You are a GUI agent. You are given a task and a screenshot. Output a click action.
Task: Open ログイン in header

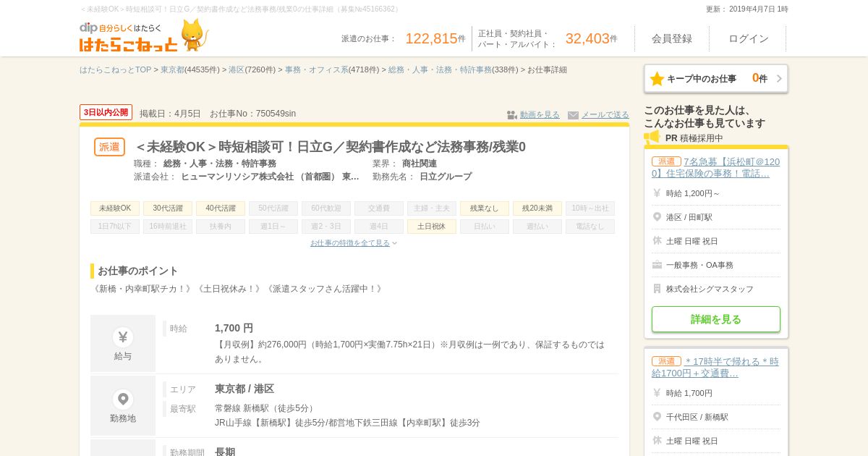[749, 38]
